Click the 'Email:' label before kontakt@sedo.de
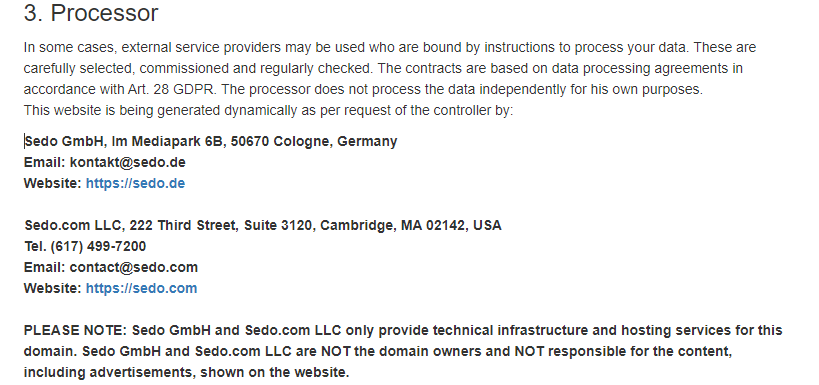This screenshot has width=819, height=385. (45, 162)
